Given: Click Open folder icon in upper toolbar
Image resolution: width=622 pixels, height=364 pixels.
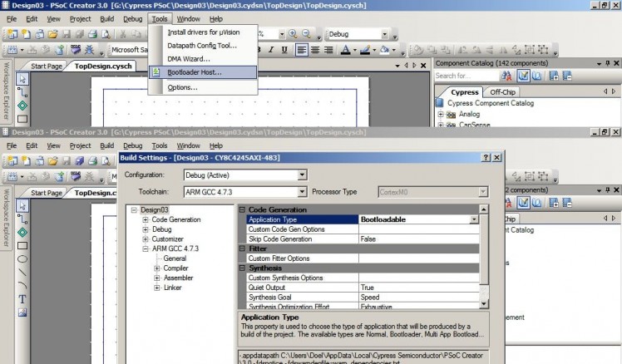Looking at the screenshot, I should tap(52, 34).
